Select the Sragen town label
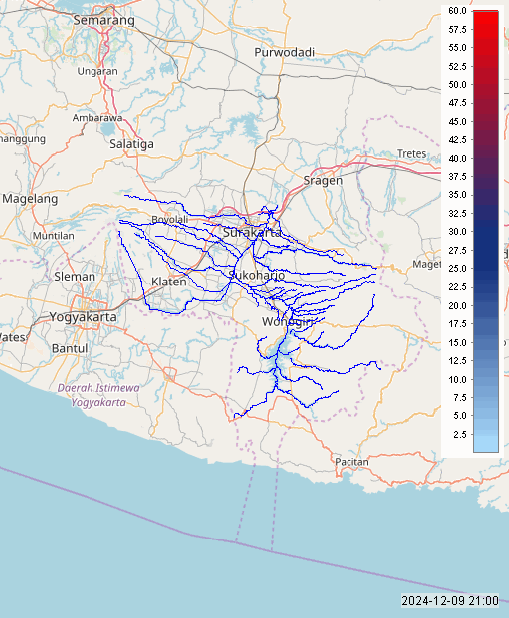 (323, 181)
